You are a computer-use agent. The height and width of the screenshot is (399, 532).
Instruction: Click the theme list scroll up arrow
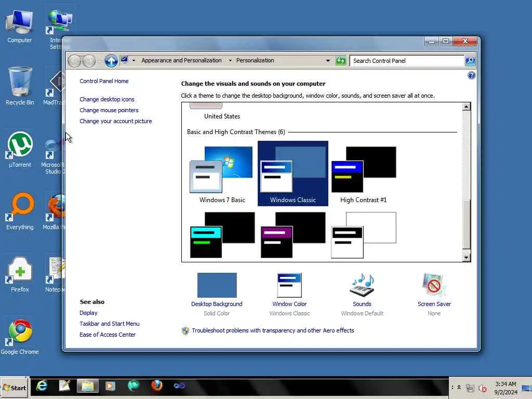466,107
